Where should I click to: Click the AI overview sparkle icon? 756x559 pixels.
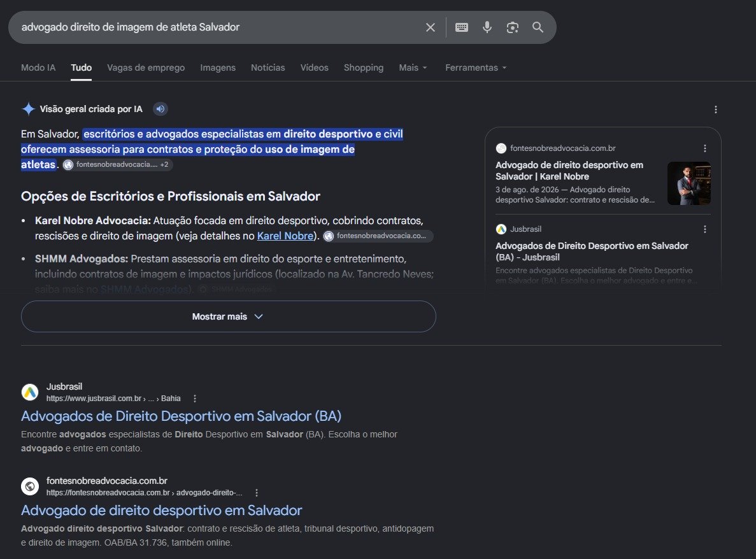[x=29, y=109]
